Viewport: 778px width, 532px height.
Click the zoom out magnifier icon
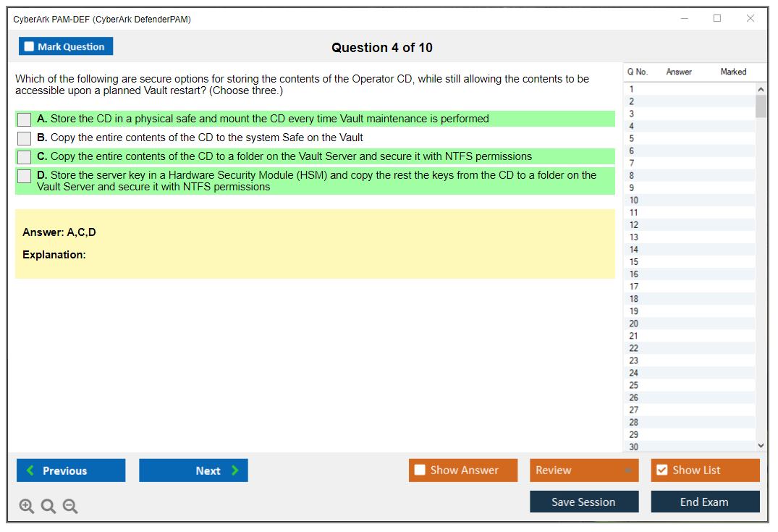tap(70, 507)
